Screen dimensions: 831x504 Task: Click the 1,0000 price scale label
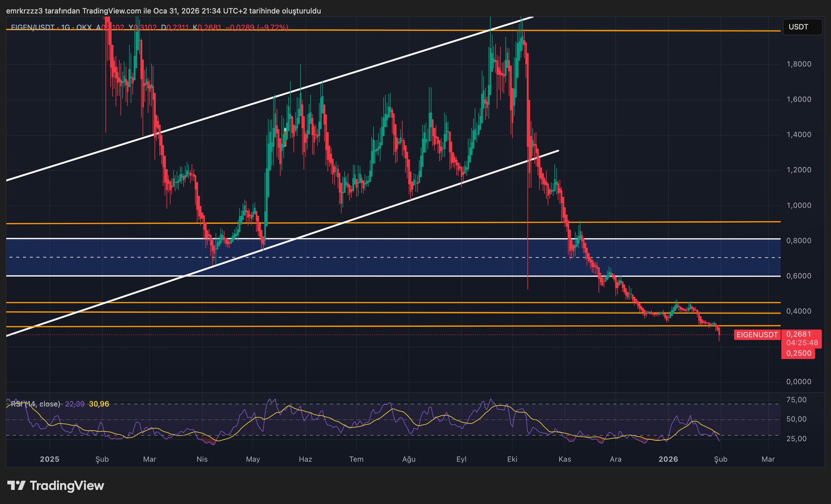click(799, 205)
